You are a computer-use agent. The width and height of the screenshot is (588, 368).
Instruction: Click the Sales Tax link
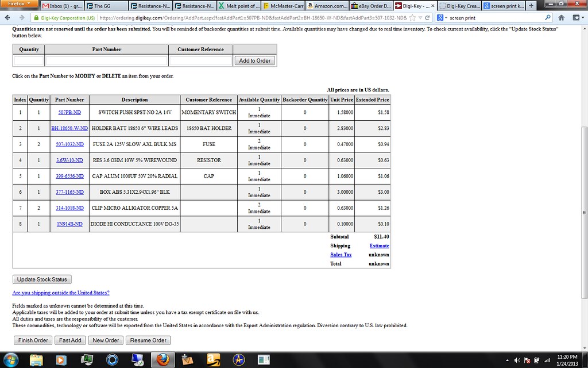[x=341, y=255]
